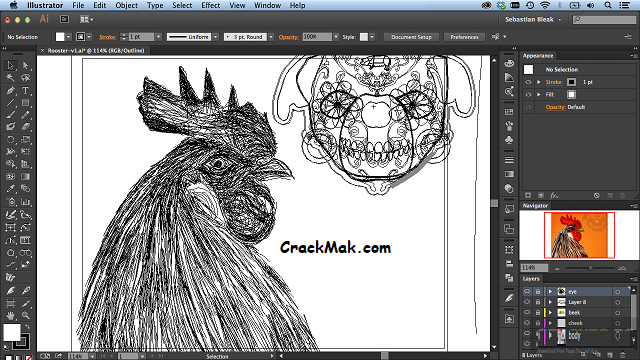The width and height of the screenshot is (640, 360).
Task: Open the Effect menu
Action: 211,5
